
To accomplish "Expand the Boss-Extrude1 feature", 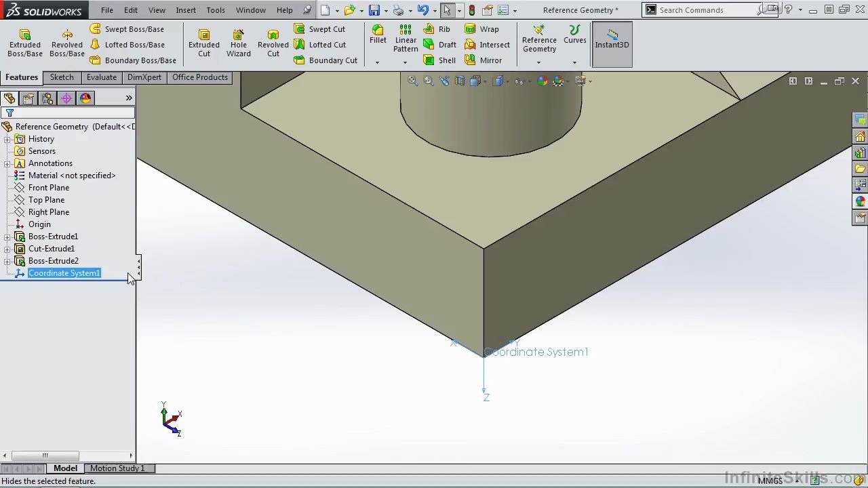I will (7, 236).
